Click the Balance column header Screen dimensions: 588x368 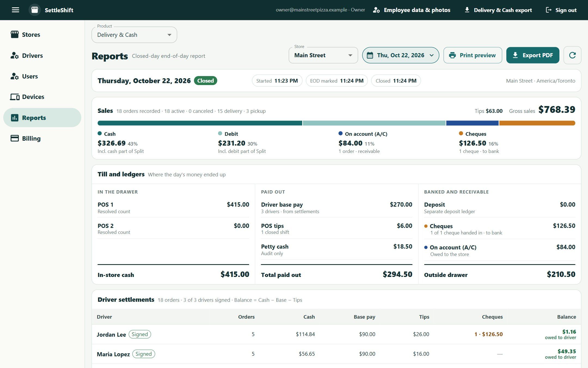(x=566, y=317)
